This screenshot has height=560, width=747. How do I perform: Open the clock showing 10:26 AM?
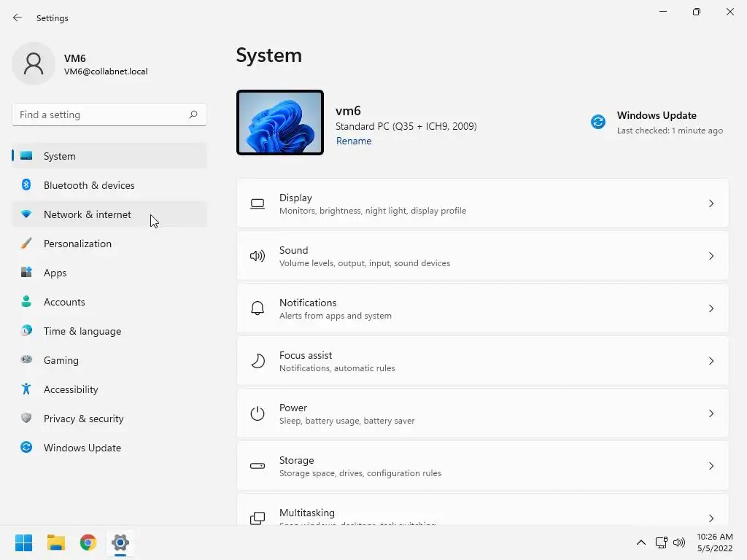(x=715, y=542)
